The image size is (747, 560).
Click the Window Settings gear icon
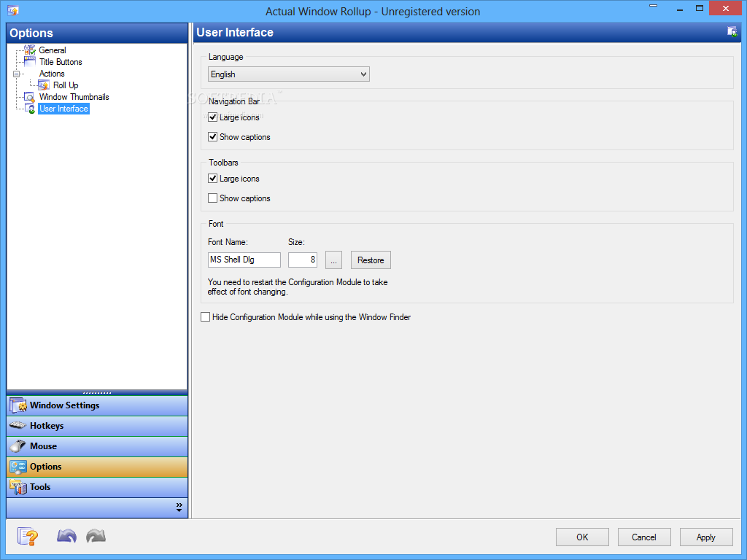click(18, 405)
